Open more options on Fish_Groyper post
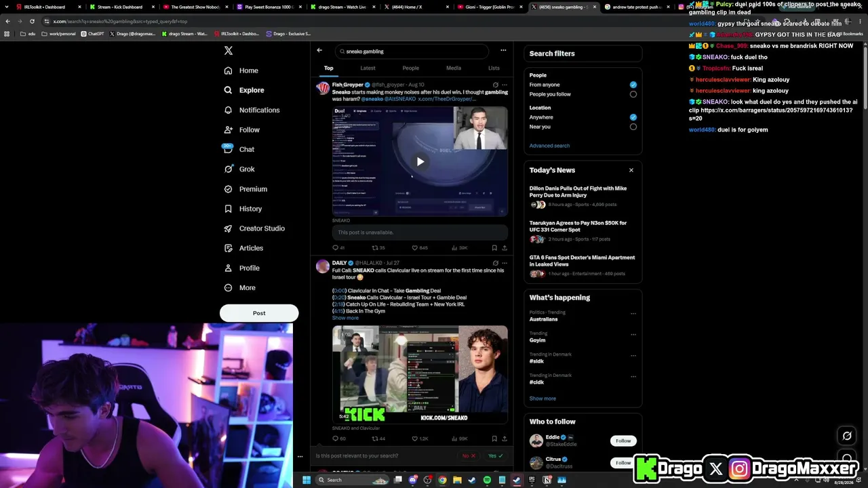 505,85
